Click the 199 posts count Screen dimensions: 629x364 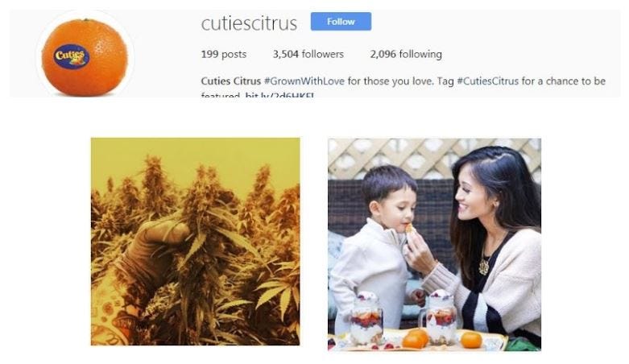coord(223,54)
